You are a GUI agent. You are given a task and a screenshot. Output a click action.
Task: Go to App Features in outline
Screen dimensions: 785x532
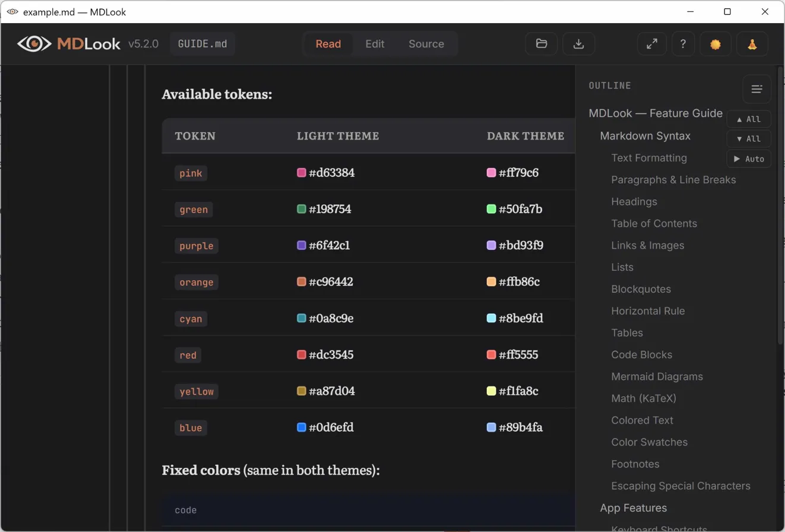click(x=634, y=508)
